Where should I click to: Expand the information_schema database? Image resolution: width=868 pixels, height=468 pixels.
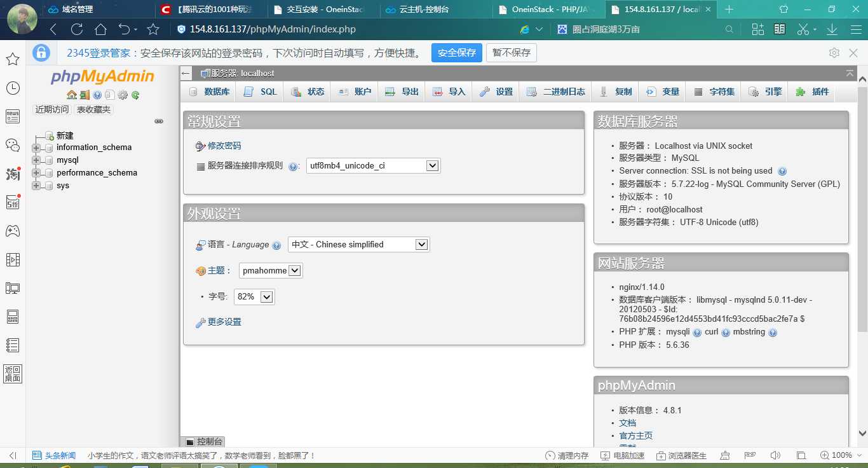click(x=36, y=148)
